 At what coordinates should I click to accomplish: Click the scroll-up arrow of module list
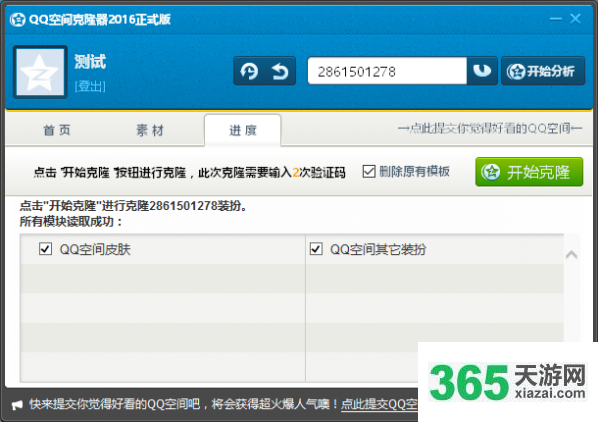click(571, 254)
